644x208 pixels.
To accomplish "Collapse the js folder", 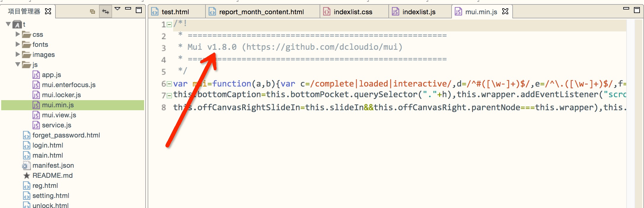I will tap(18, 64).
